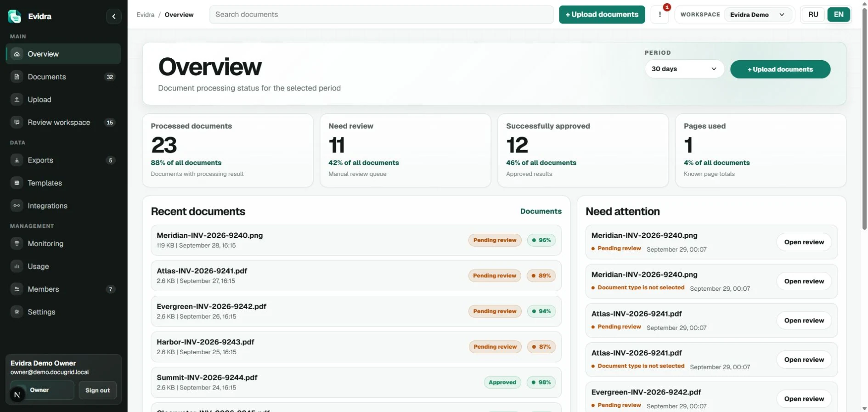Open review for Atlas-INV-2026-9241.pdf document type not selected

coord(804,360)
